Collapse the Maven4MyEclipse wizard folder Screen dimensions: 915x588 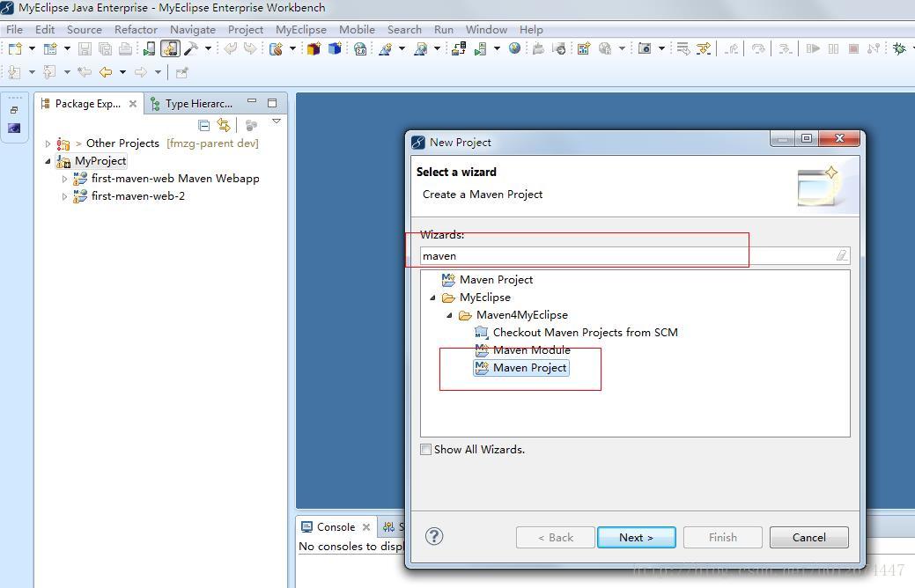pos(449,315)
